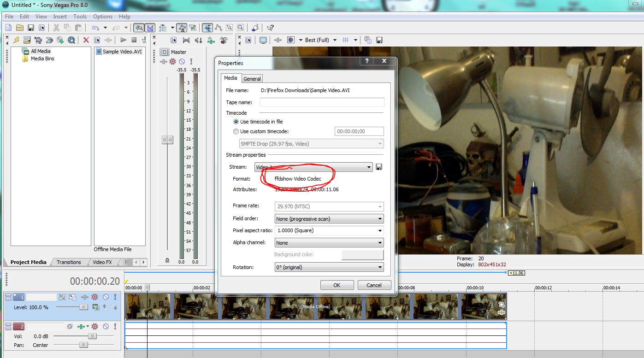Click OK in Properties dialog
This screenshot has width=644, height=358.
[337, 285]
